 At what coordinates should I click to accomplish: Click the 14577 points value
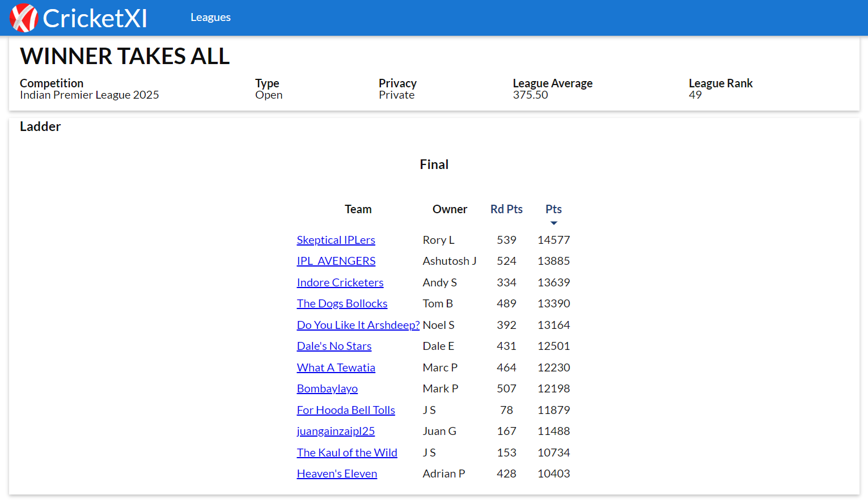(x=553, y=240)
